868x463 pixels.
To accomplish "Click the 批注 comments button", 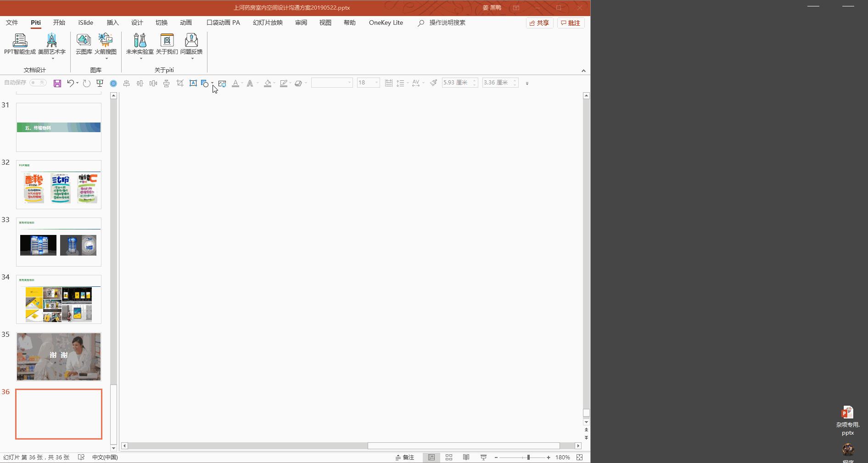I will [x=571, y=23].
